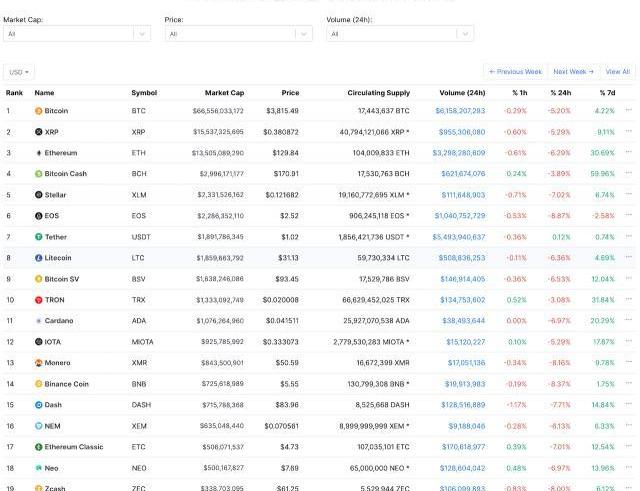Click the Ethereum coin logo icon
640x491 pixels.
[38, 153]
